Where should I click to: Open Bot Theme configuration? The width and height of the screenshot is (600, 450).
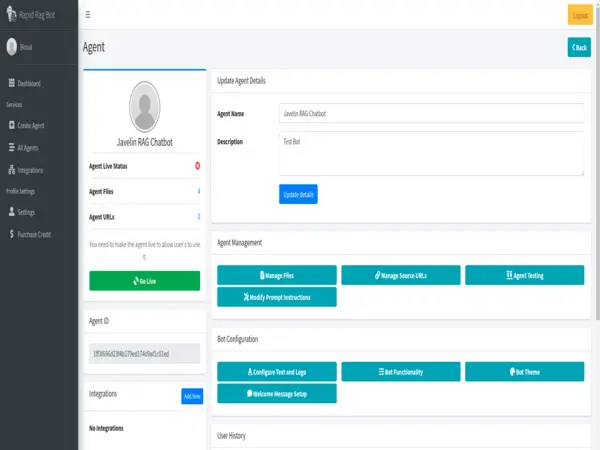click(x=524, y=371)
